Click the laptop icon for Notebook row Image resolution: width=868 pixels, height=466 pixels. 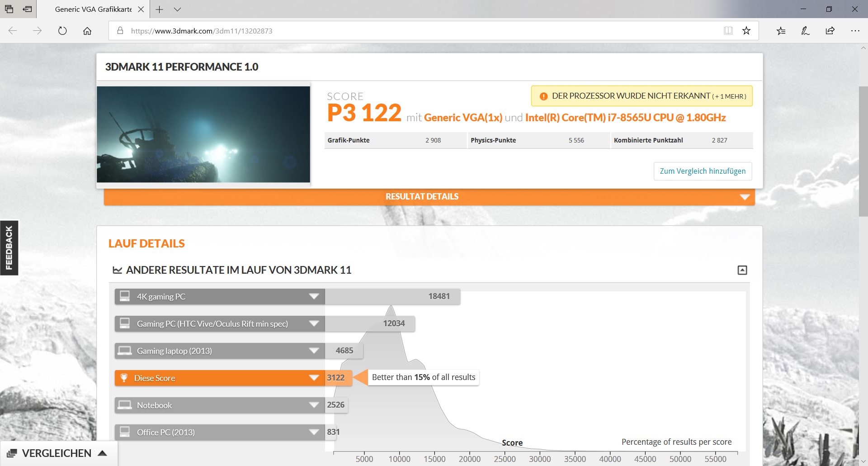pos(124,405)
